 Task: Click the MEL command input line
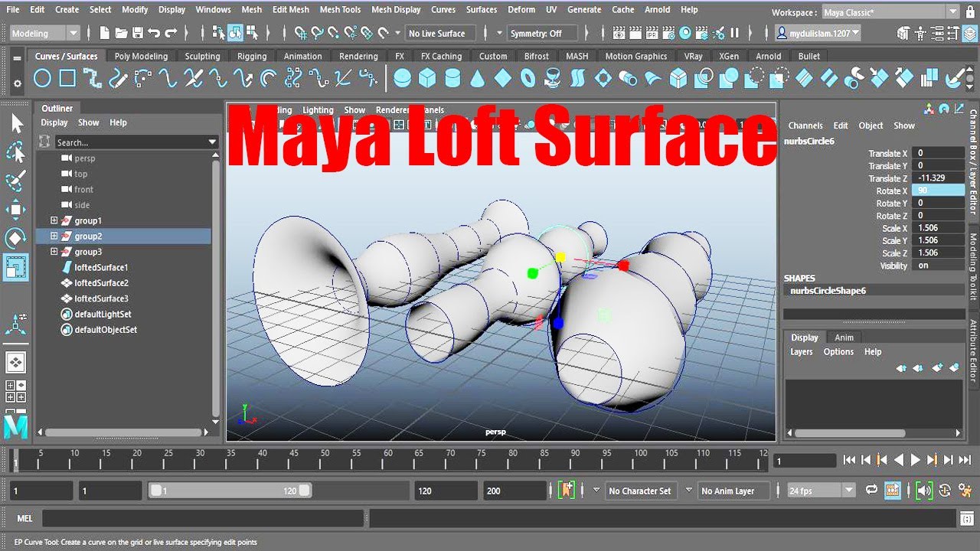point(203,519)
